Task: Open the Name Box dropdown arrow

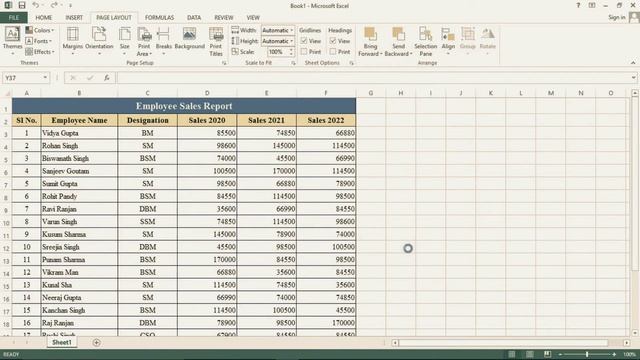Action: [x=45, y=78]
